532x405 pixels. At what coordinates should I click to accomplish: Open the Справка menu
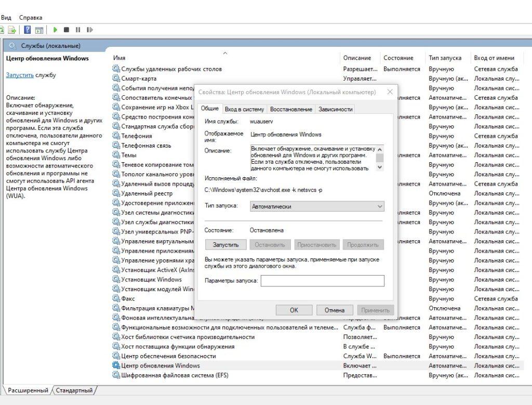click(x=31, y=17)
